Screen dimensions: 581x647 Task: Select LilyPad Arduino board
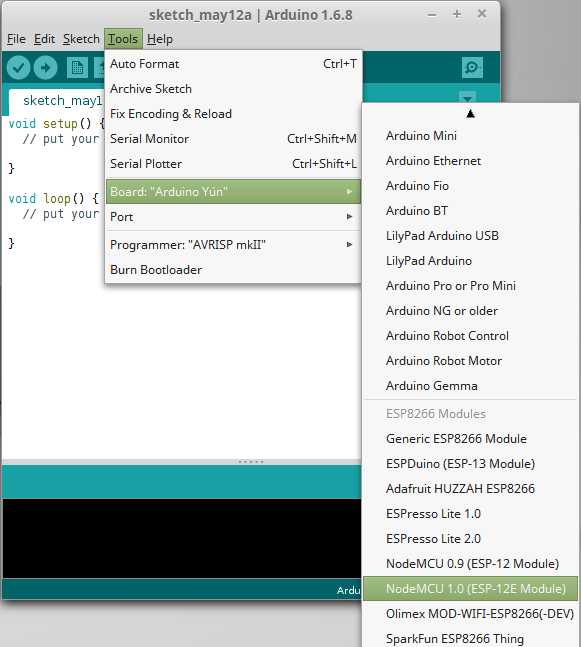point(470,261)
